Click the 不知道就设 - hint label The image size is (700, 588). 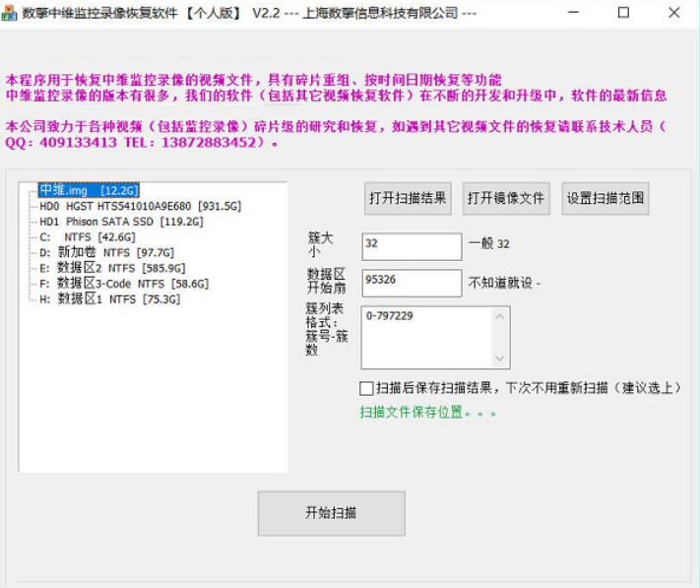[x=504, y=283]
